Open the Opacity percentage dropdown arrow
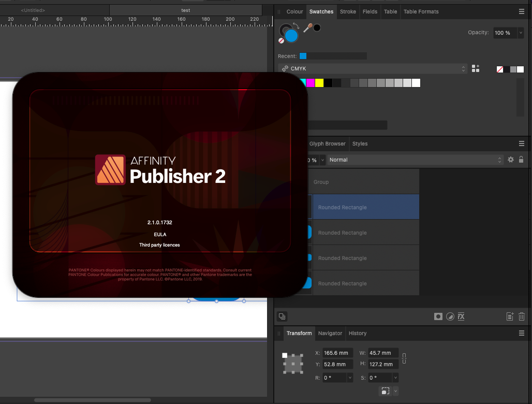The height and width of the screenshot is (404, 532). pyautogui.click(x=521, y=33)
